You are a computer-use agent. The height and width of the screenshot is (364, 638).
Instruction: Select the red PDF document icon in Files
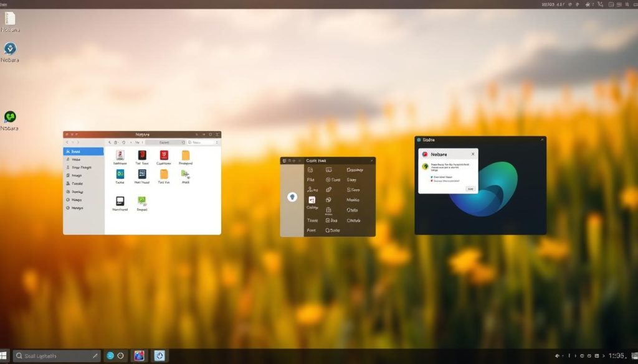pos(164,155)
